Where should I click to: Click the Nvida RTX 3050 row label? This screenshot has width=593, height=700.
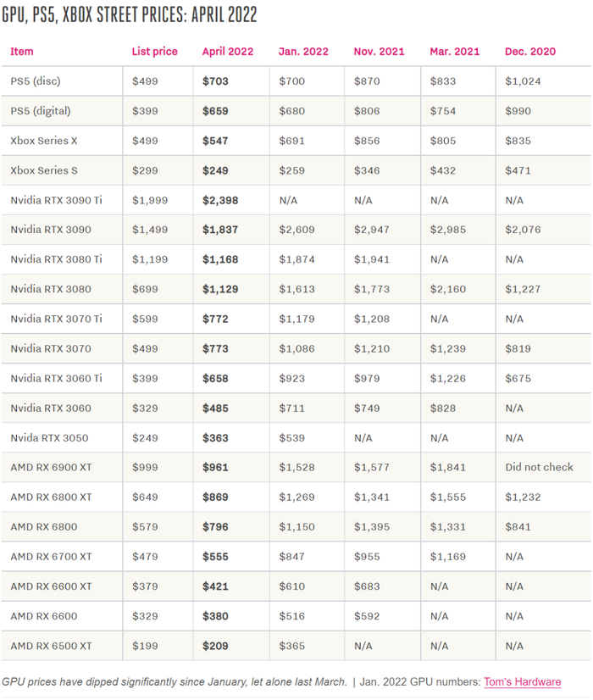[x=49, y=437]
